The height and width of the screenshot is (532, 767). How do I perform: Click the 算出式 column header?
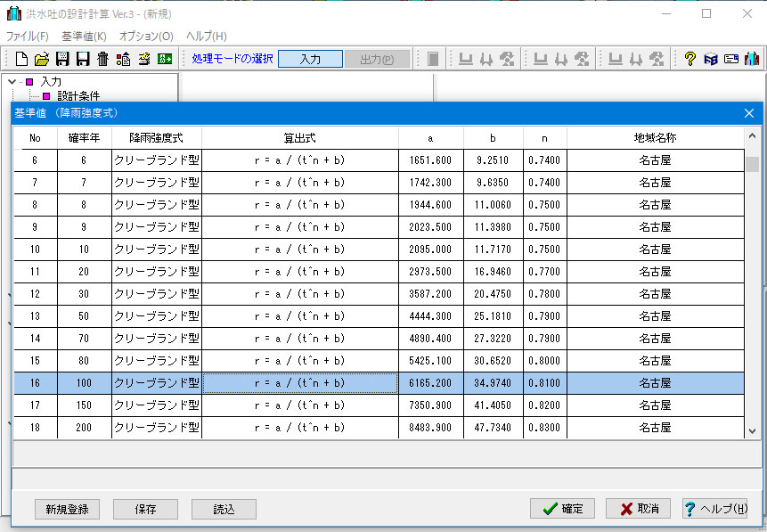[300, 138]
